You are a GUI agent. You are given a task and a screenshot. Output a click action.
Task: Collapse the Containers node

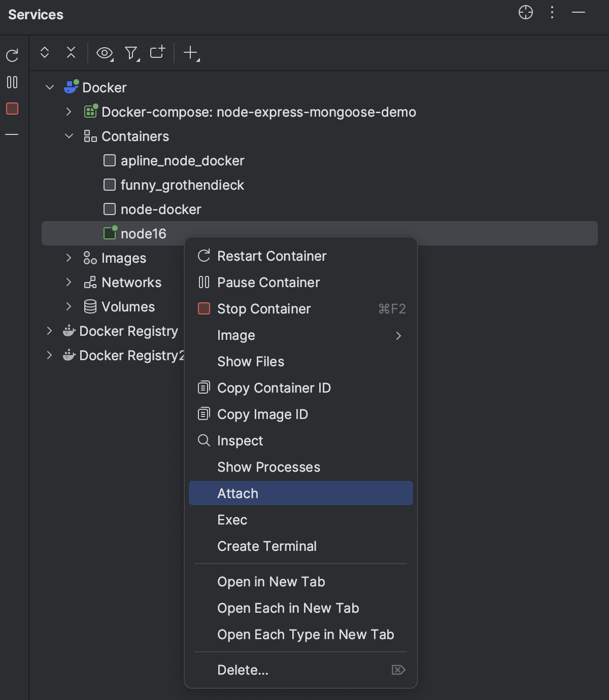[69, 136]
